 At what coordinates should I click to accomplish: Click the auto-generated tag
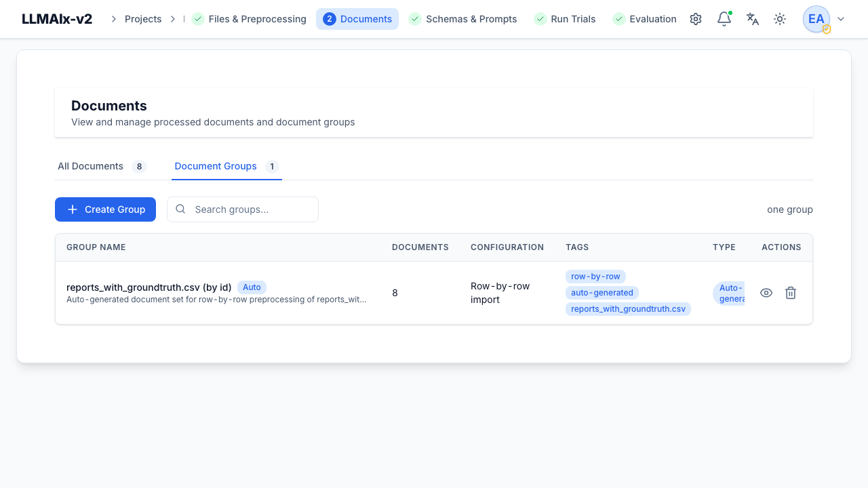602,293
